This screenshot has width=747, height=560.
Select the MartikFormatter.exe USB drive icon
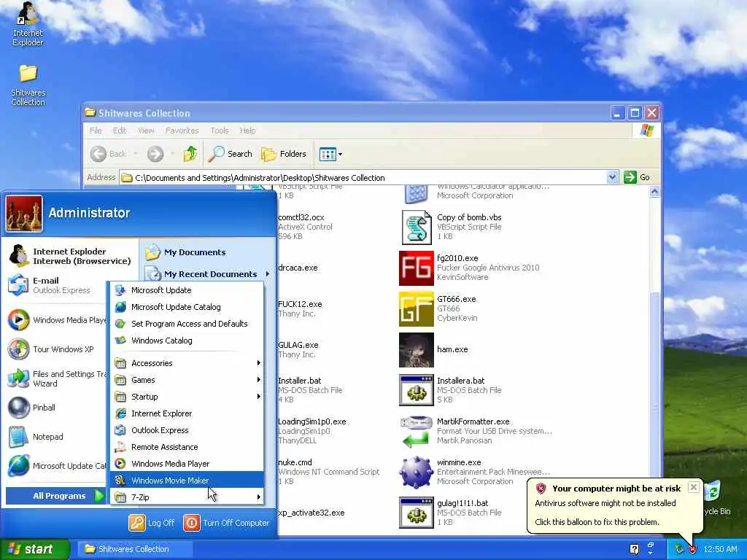pyautogui.click(x=416, y=432)
